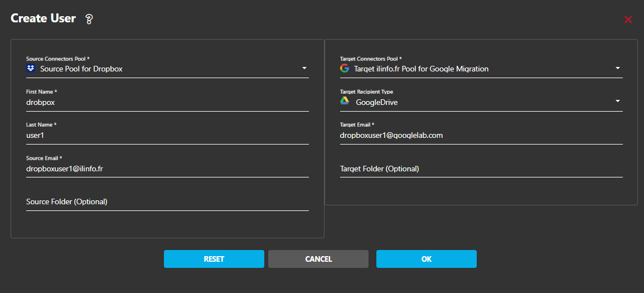Select the 'GoogleDrive' recipient type text
The height and width of the screenshot is (293, 644).
click(376, 102)
